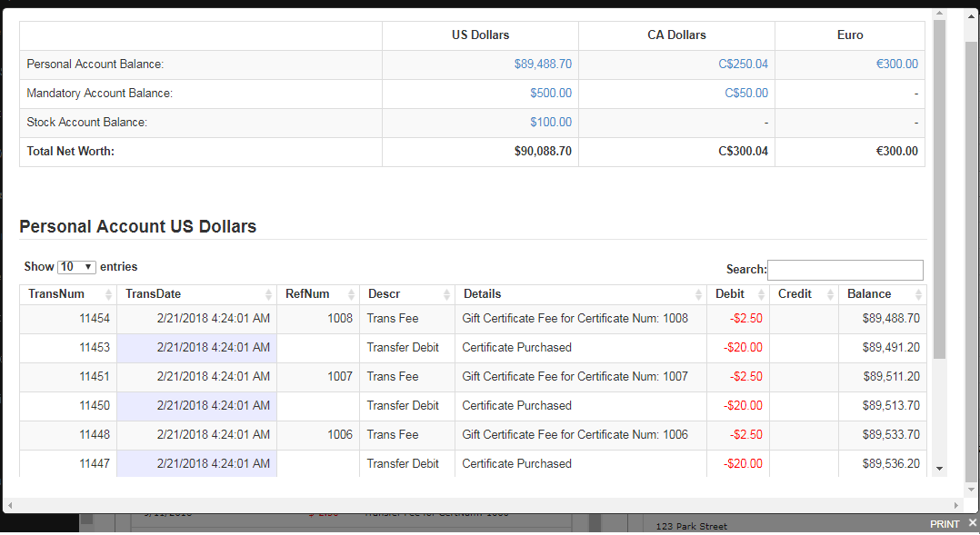980x535 pixels.
Task: Click balance value $89,513.70
Action: (x=891, y=406)
